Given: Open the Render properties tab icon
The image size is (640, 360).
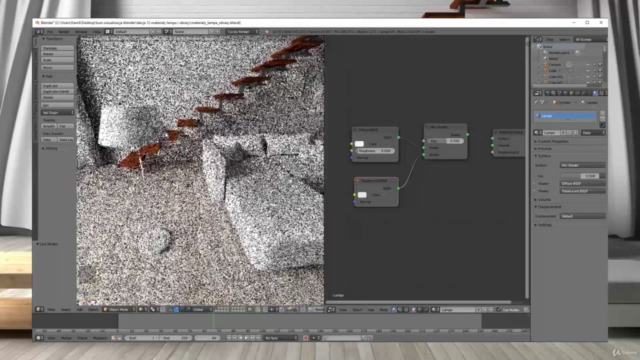Looking at the screenshot, I should tap(547, 93).
